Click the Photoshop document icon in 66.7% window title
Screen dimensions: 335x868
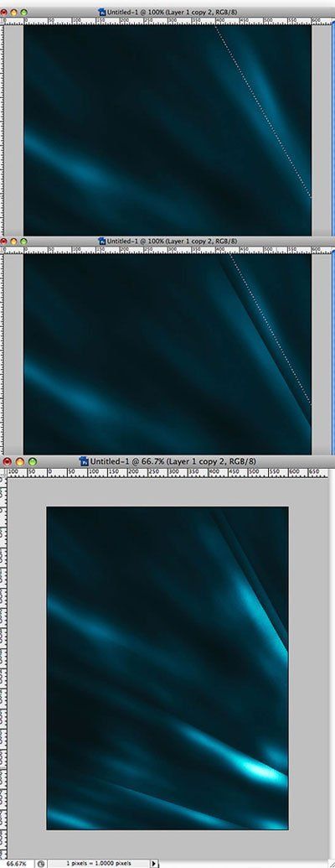coord(84,460)
